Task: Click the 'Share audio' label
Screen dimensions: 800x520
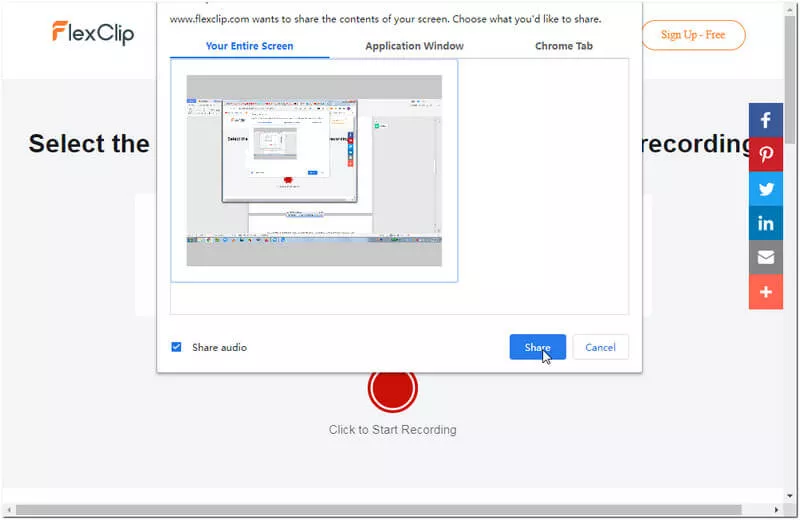Action: [x=219, y=347]
